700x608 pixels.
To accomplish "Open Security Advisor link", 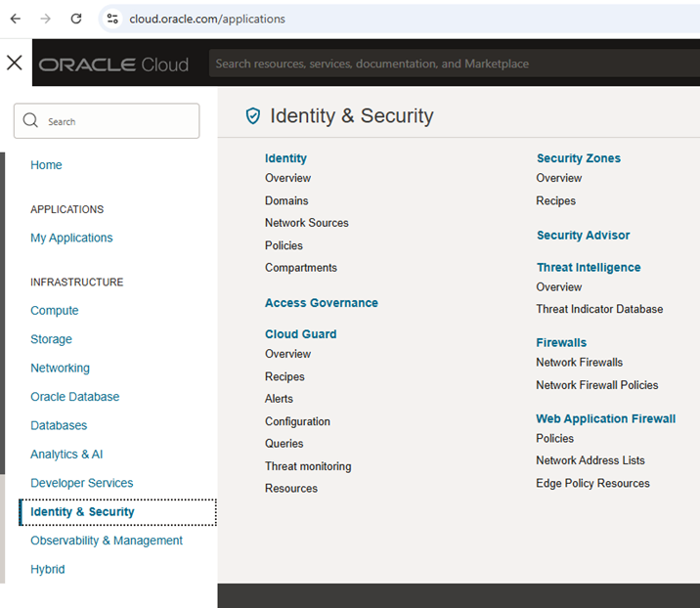I will pos(583,236).
